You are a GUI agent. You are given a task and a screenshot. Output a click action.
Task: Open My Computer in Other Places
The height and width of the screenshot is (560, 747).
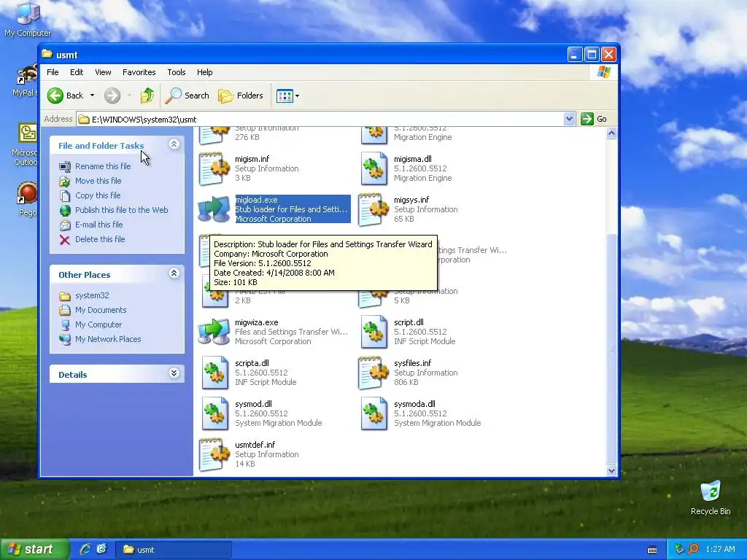tap(98, 324)
